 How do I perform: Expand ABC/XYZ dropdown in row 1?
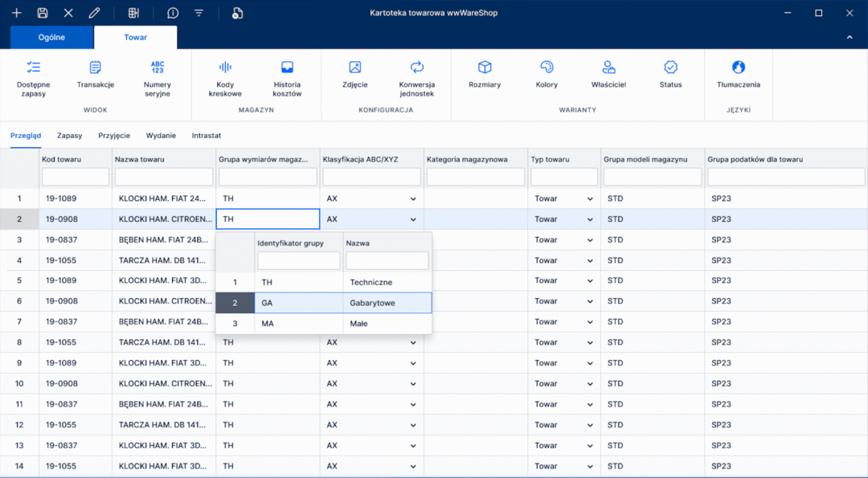coord(413,198)
